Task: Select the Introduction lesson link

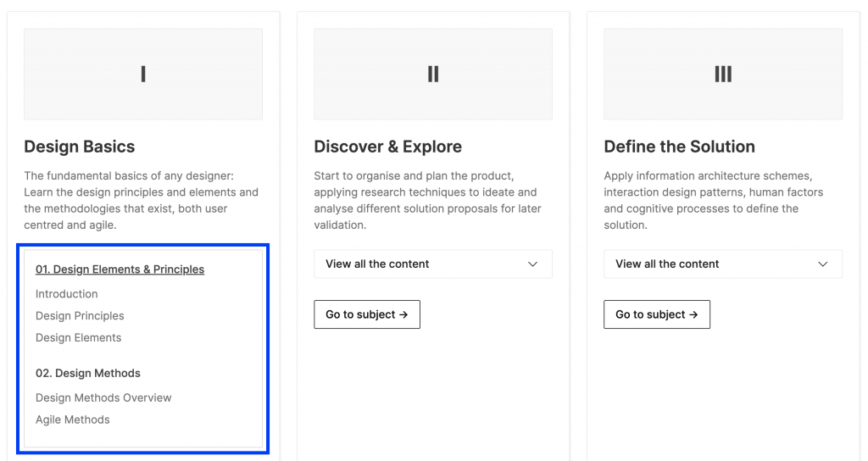Action: pyautogui.click(x=66, y=294)
